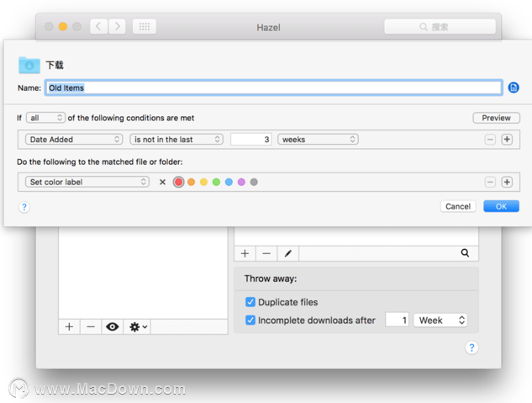Toggle Incomplete downloads after checkbox
The height and width of the screenshot is (403, 532).
pos(250,320)
